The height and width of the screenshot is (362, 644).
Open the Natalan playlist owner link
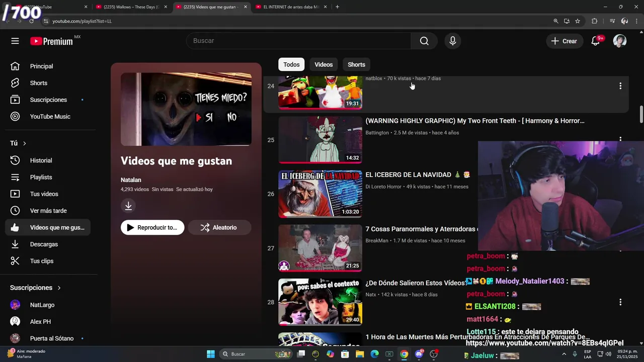click(x=131, y=180)
